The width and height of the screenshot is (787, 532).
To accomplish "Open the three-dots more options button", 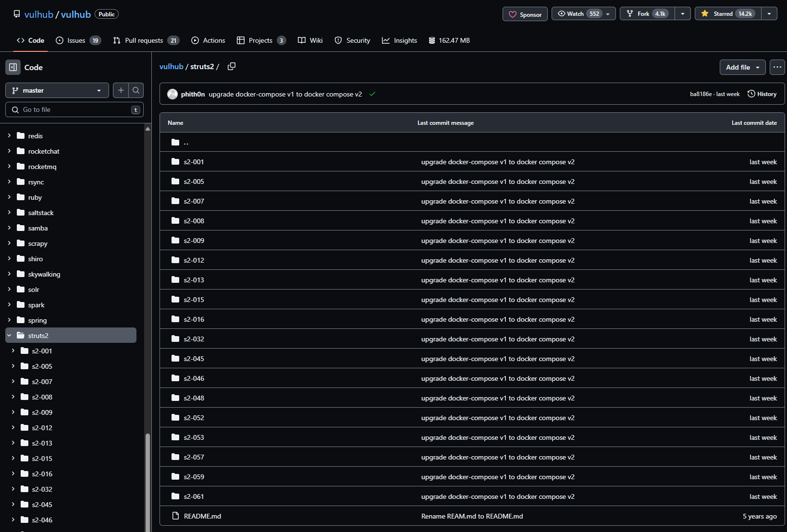I will click(x=777, y=67).
